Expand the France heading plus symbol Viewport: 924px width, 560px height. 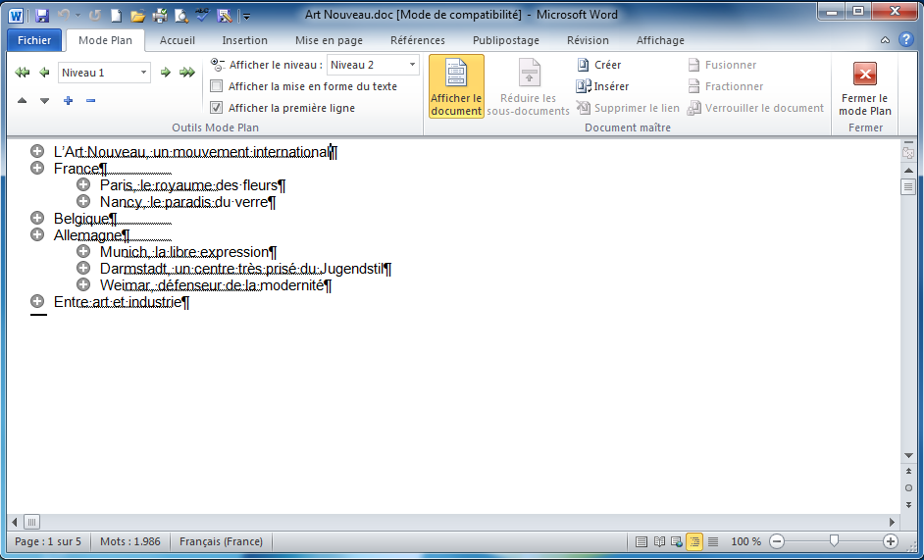point(37,168)
